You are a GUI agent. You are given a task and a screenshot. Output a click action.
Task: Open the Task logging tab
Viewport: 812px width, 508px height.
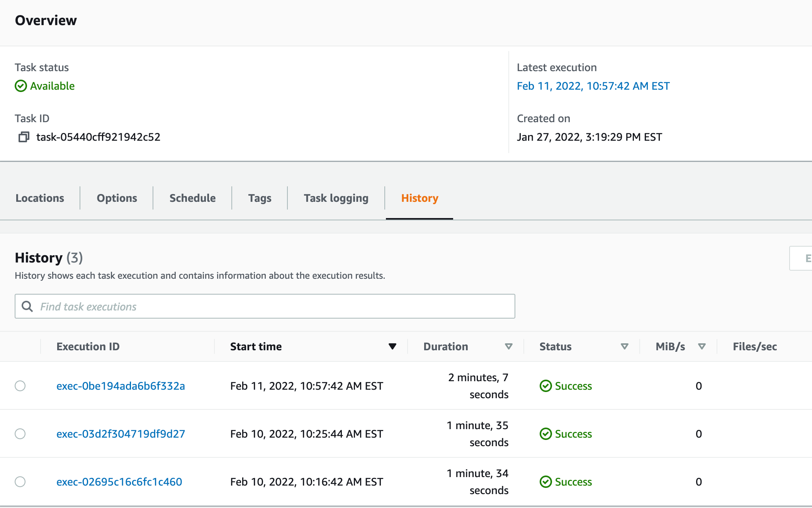336,198
